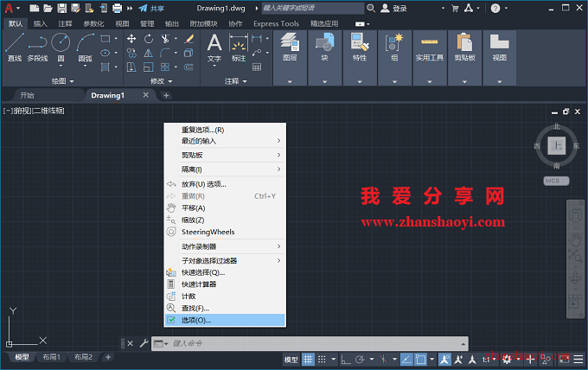Viewport: 588px width, 370px height.
Task: Click the Linear dimension icon
Action: 257,38
